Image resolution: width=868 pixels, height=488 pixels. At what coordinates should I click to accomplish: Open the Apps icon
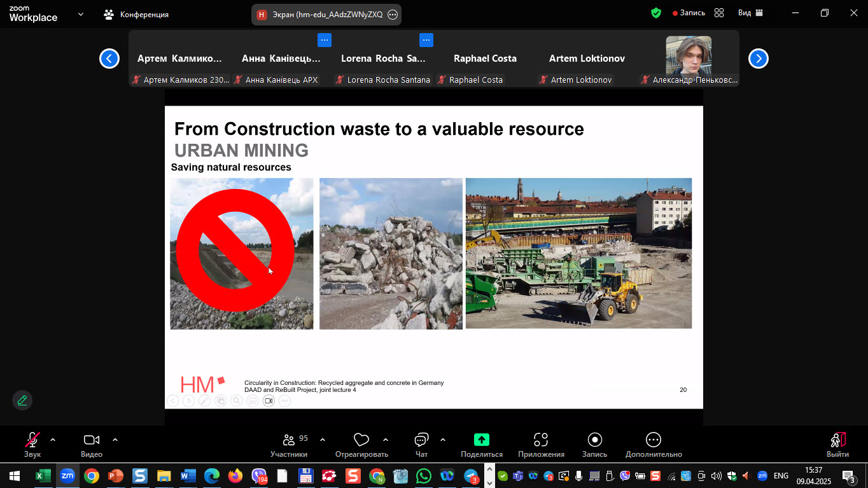point(541,443)
